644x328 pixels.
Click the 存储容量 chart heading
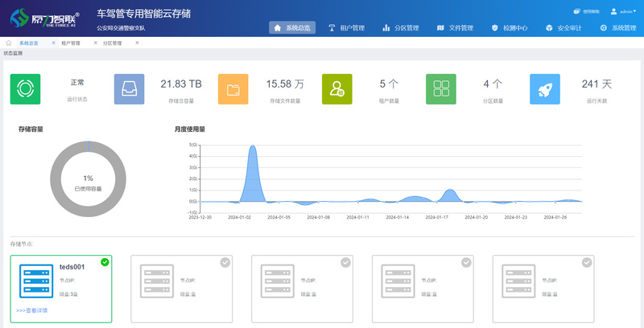31,129
